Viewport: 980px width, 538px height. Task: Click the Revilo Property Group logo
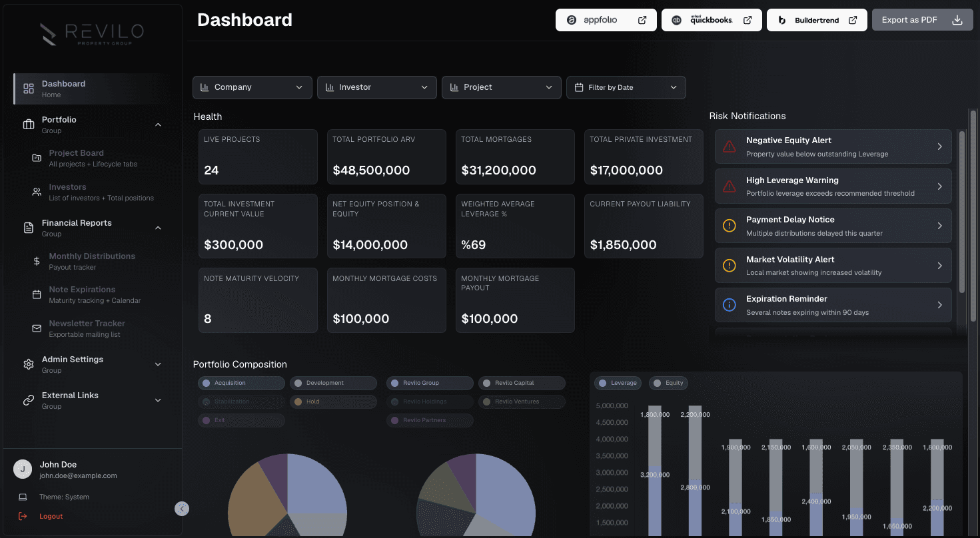point(92,34)
